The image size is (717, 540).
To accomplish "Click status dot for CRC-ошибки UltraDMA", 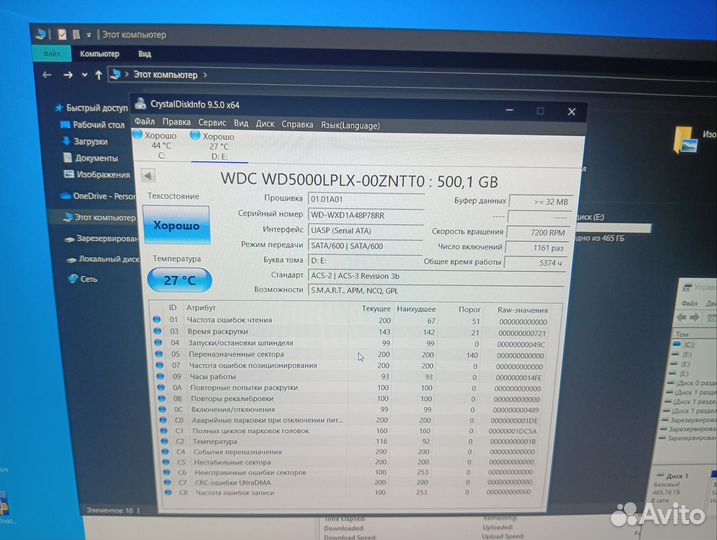I will tap(167, 482).
